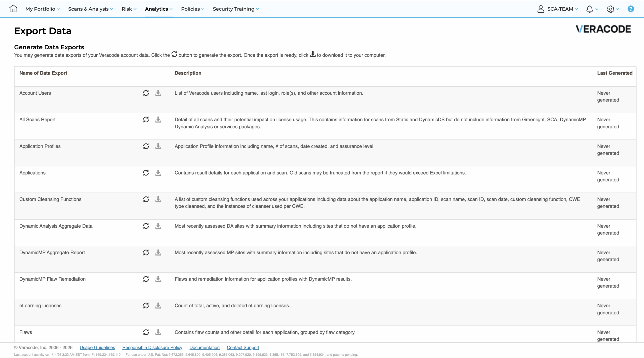
Task: Open the Scans & Analysis menu
Action: pyautogui.click(x=91, y=9)
